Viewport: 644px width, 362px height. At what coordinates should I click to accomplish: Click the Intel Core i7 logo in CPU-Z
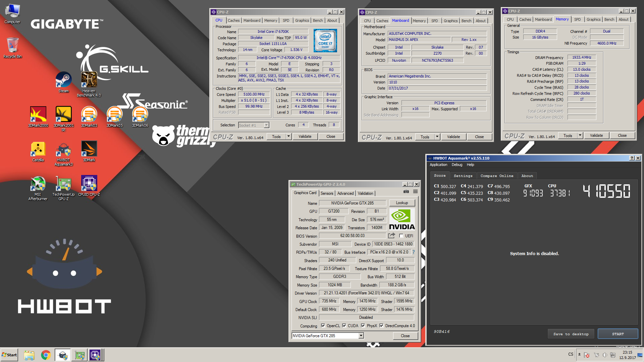[325, 41]
